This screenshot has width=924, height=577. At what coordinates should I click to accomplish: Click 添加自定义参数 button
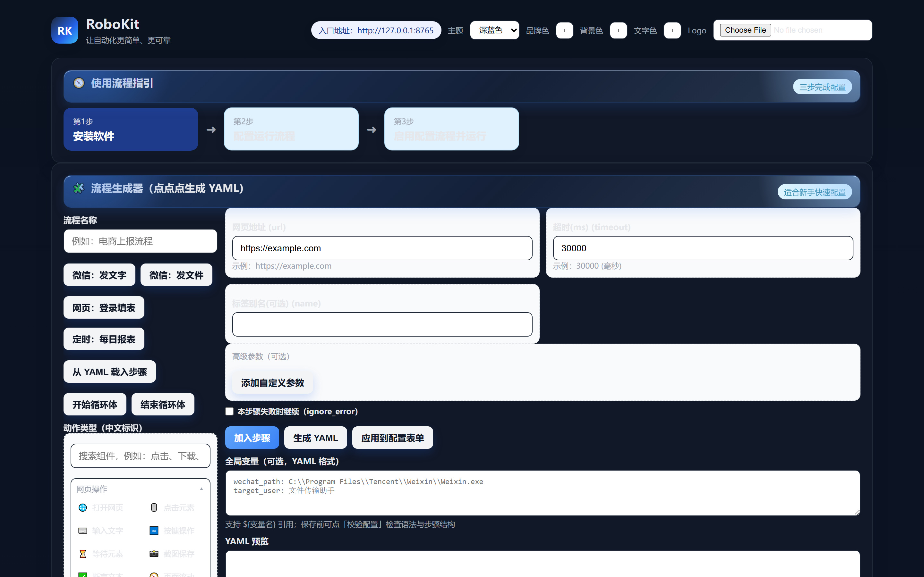point(273,383)
